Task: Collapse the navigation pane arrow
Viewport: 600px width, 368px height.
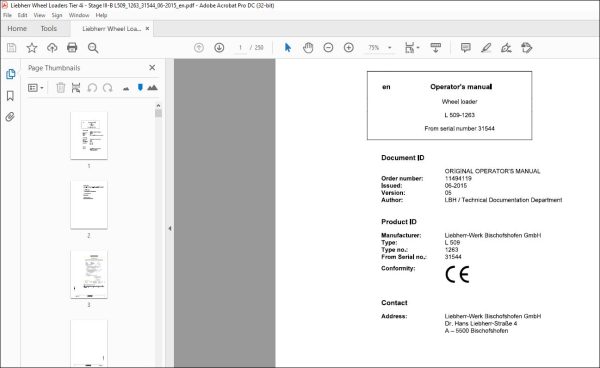Action: coord(170,228)
